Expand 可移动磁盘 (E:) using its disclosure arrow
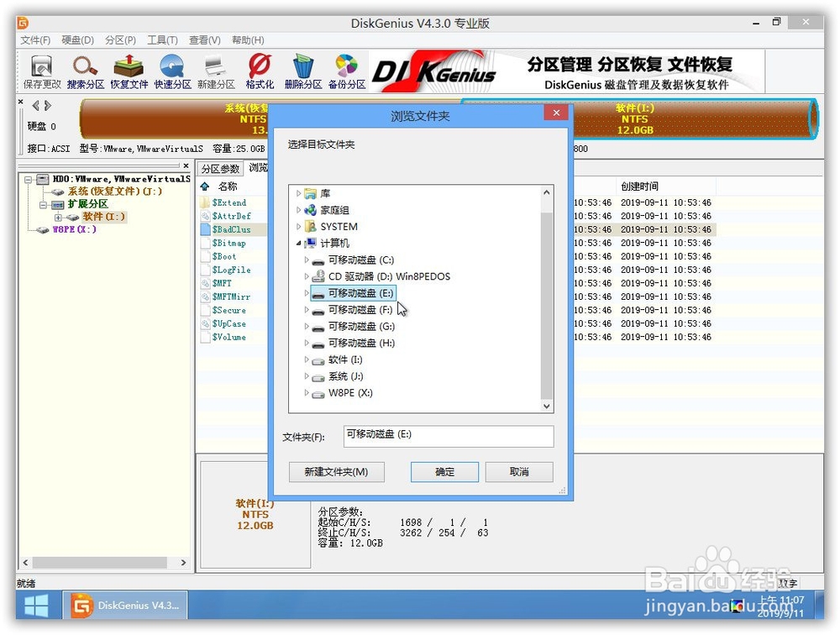The image size is (840, 635). coord(306,291)
